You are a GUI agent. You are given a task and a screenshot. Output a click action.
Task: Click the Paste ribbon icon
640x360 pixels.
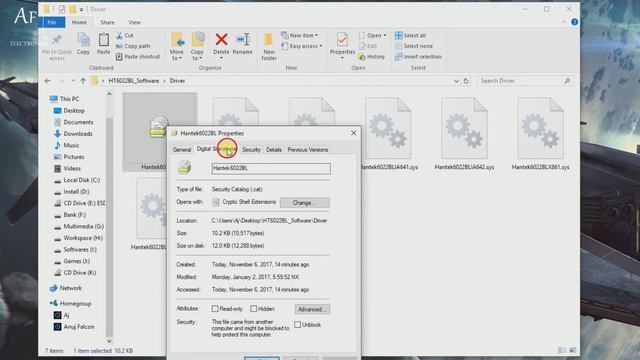pyautogui.click(x=104, y=40)
